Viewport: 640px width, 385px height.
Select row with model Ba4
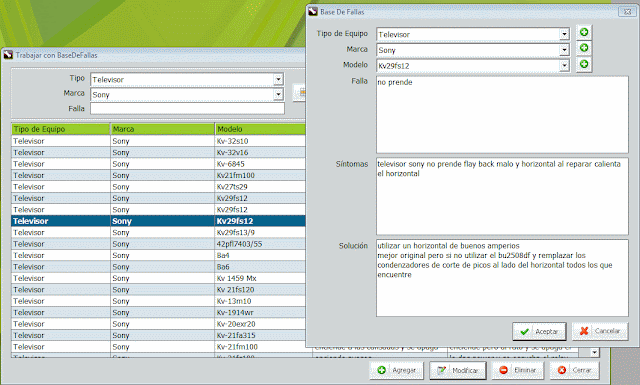pos(158,255)
